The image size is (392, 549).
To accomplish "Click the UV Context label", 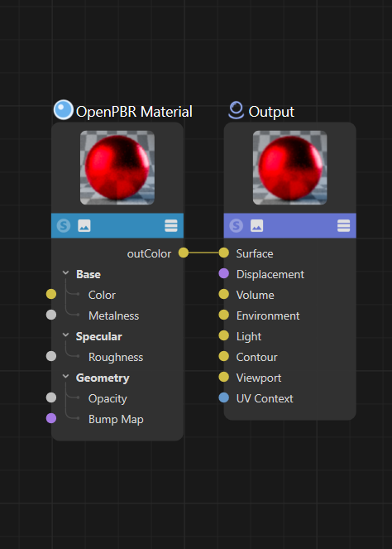I will (265, 398).
